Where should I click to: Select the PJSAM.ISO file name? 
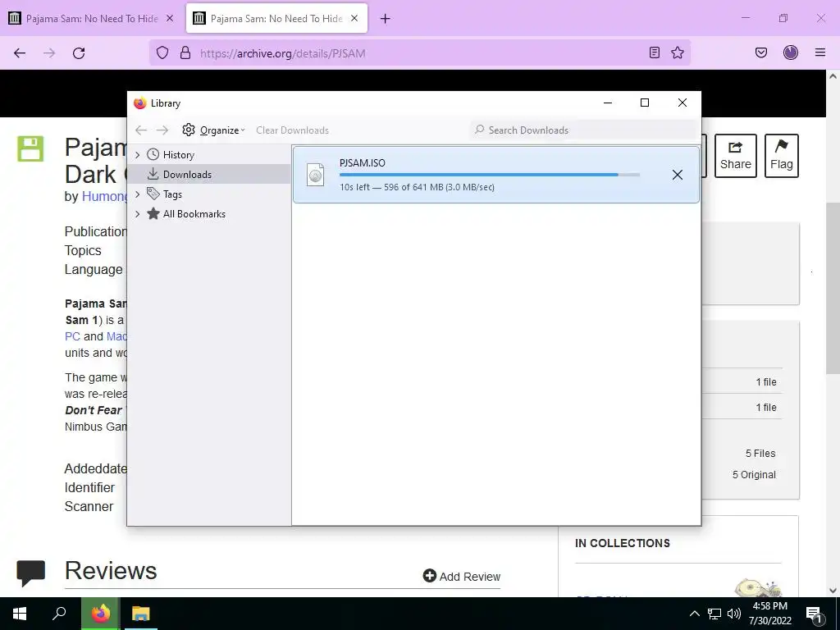(x=362, y=163)
